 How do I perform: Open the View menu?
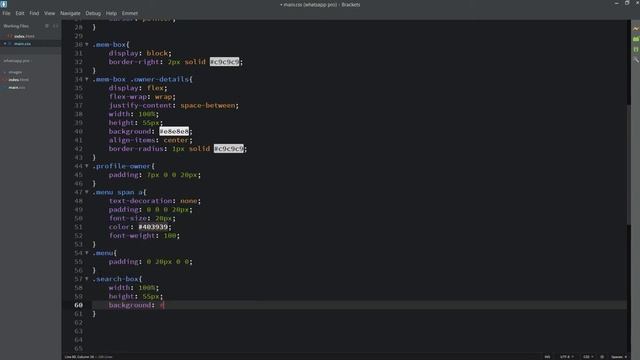click(49, 13)
